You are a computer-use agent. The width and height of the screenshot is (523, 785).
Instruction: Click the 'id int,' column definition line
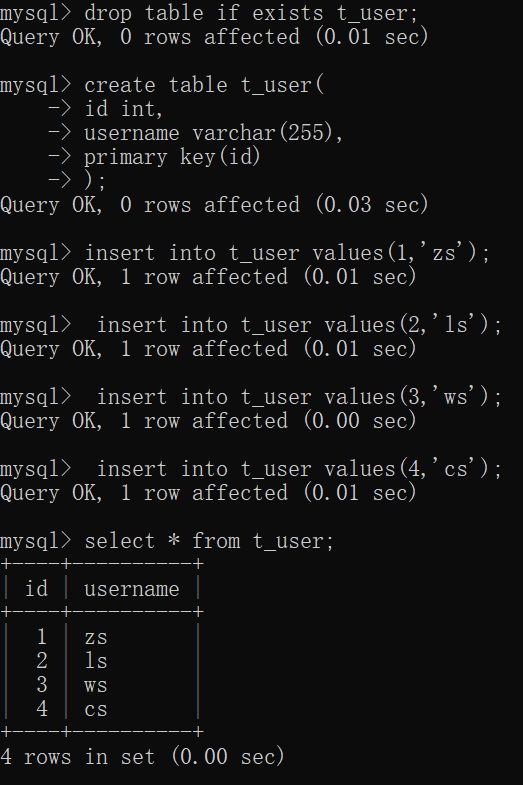point(123,109)
